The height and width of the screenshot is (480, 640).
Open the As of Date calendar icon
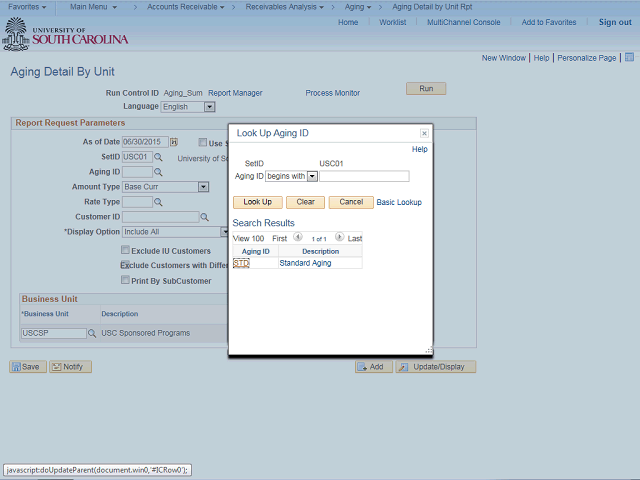click(x=174, y=142)
